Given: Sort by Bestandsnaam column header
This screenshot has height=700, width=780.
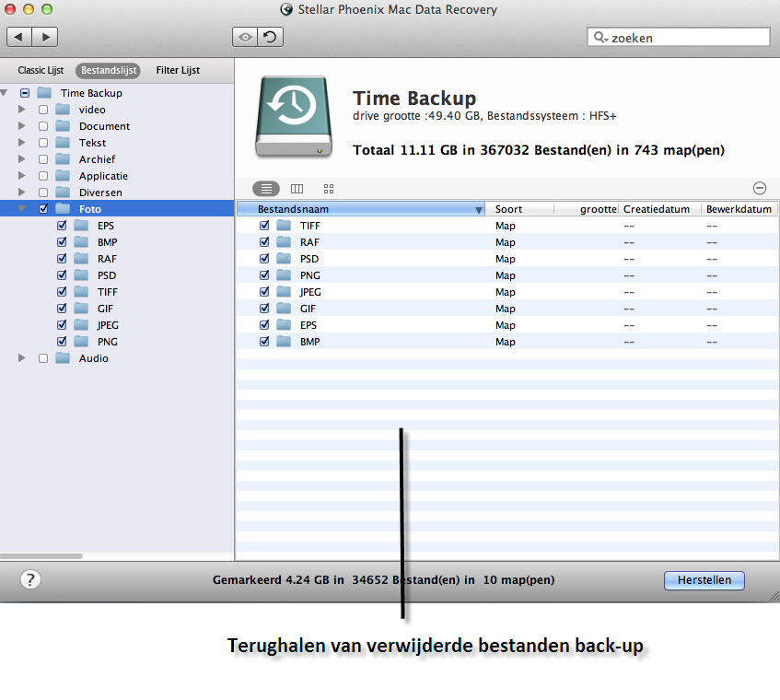Looking at the screenshot, I should click(361, 209).
